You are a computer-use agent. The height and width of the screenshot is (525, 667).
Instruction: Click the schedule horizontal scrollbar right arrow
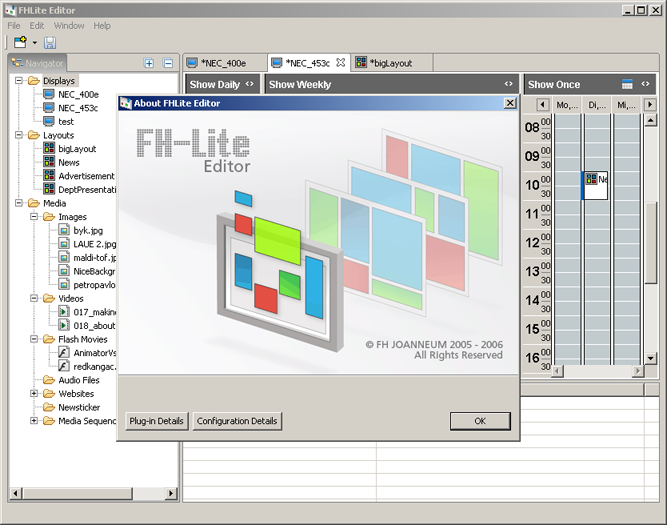638,371
